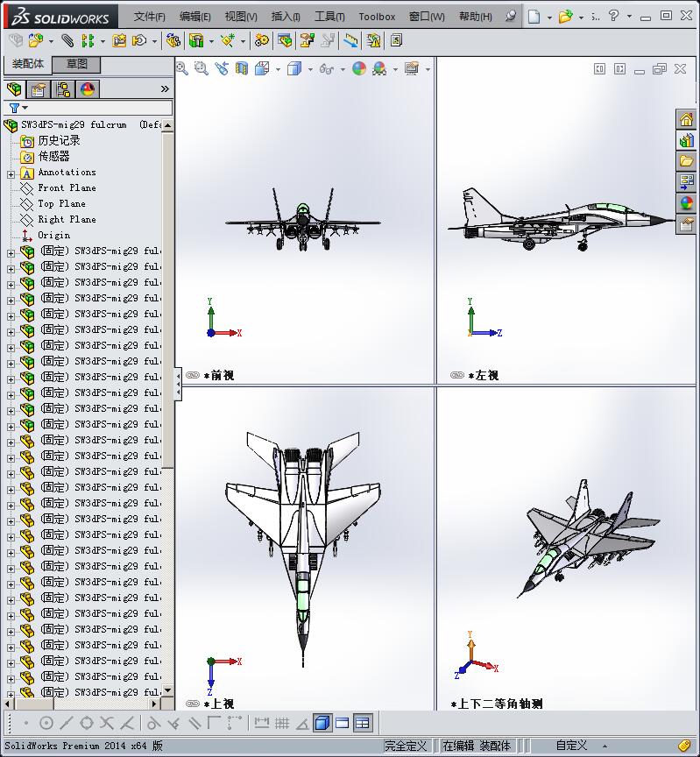Viewport: 700px width, 757px height.
Task: Open the Hide/Show Items dropdown arrow
Action: click(343, 69)
